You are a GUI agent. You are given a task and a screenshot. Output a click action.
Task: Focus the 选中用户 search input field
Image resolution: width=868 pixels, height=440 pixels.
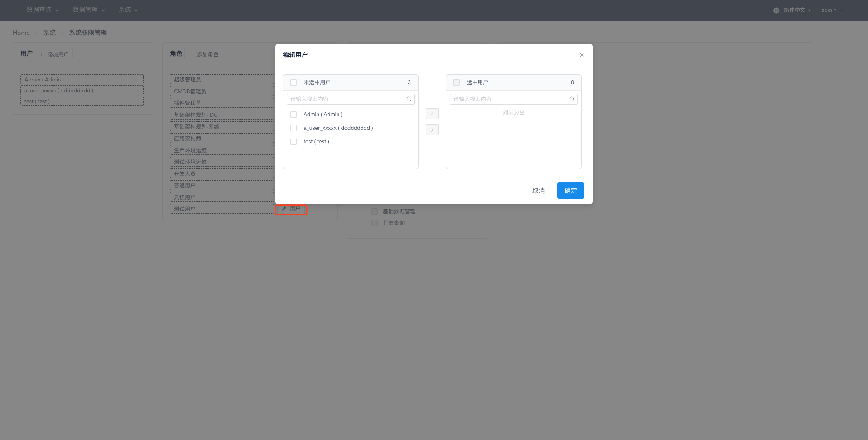(514, 99)
